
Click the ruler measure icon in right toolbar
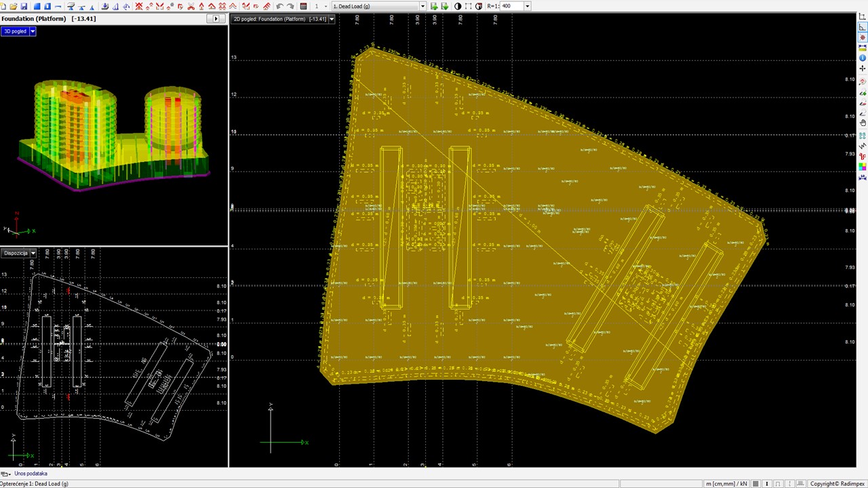point(863,47)
